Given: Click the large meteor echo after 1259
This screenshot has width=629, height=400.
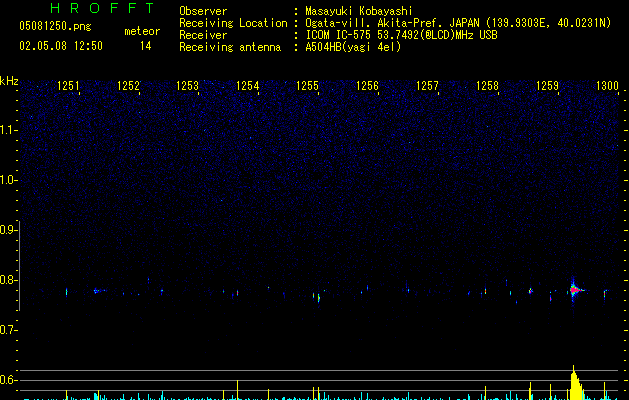Looking at the screenshot, I should click(x=574, y=290).
